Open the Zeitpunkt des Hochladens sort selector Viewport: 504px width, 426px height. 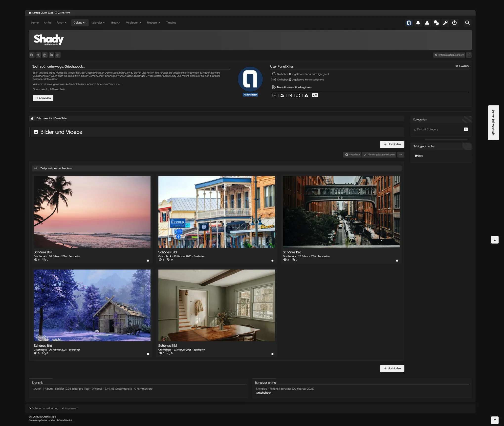pyautogui.click(x=56, y=168)
